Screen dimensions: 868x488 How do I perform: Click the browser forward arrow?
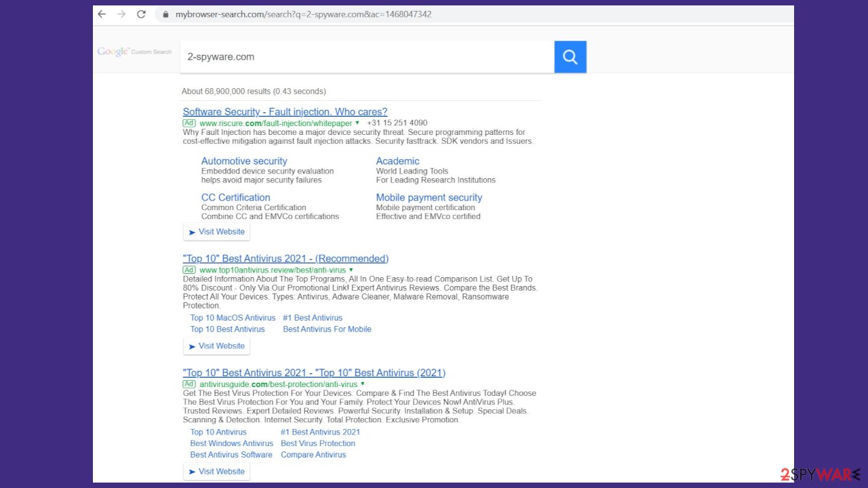point(121,14)
